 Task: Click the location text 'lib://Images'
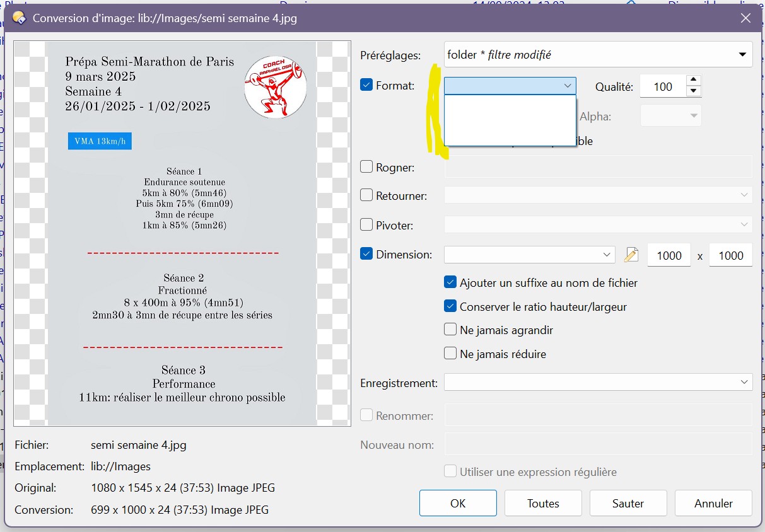click(120, 466)
